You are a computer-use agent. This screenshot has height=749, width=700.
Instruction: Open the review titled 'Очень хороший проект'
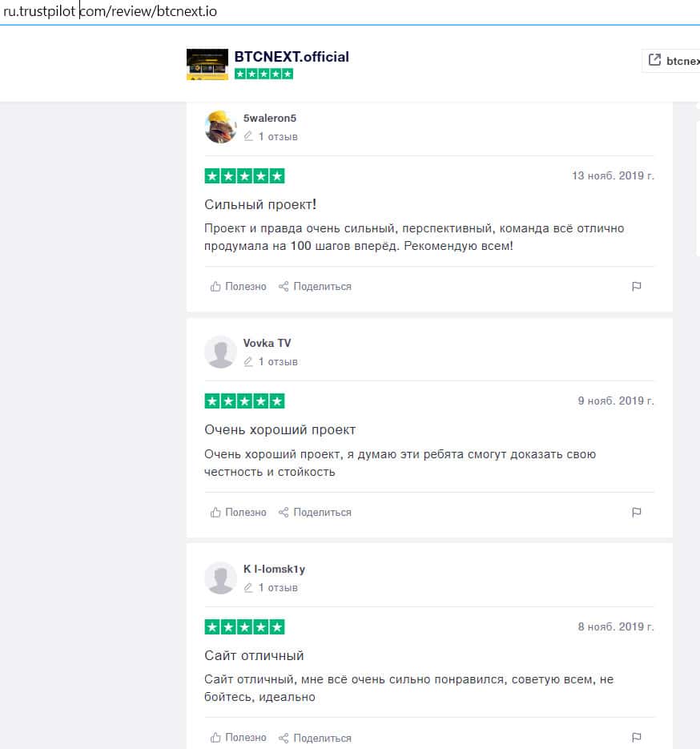280,429
